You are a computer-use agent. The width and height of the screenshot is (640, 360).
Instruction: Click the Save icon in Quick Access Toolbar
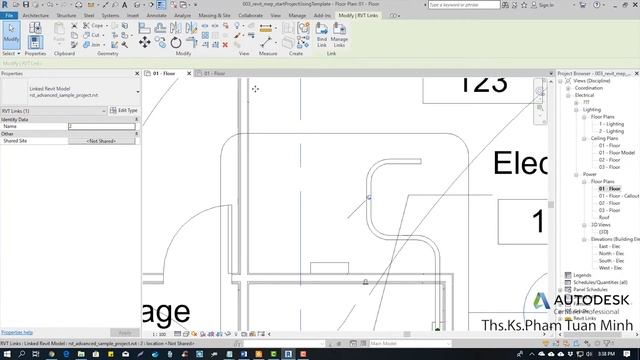tap(26, 4)
